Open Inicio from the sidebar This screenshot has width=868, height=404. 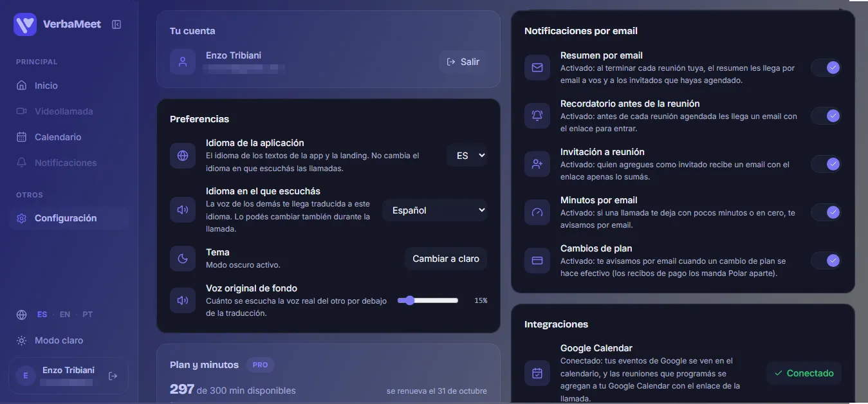[x=68, y=86]
